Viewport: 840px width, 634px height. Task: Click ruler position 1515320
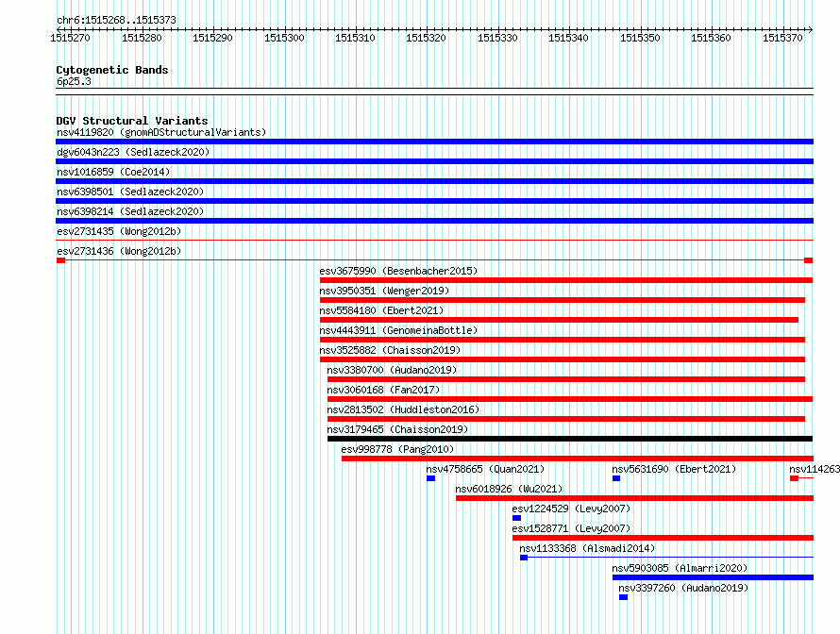(426, 38)
